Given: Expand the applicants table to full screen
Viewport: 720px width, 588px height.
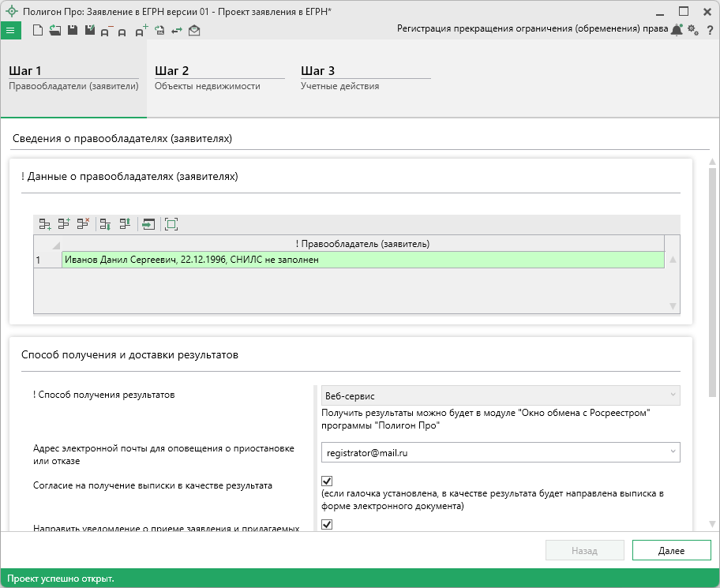Looking at the screenshot, I should click(x=171, y=224).
